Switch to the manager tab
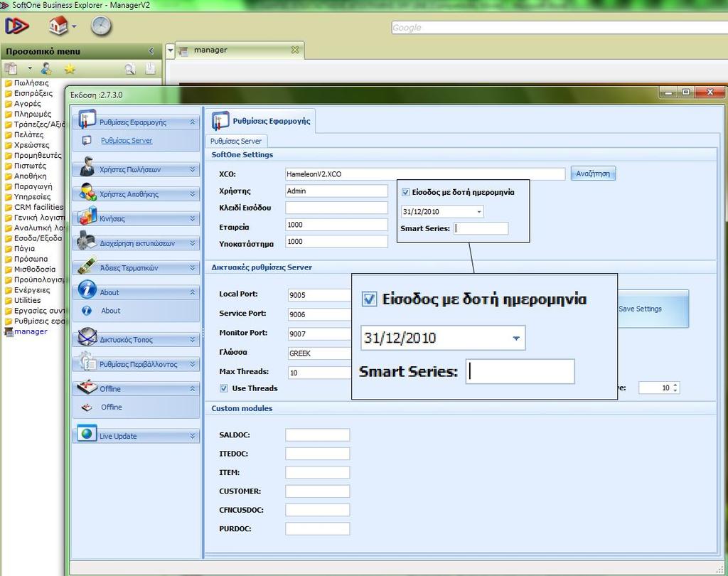Viewport: 728px width, 576px height. coord(240,50)
